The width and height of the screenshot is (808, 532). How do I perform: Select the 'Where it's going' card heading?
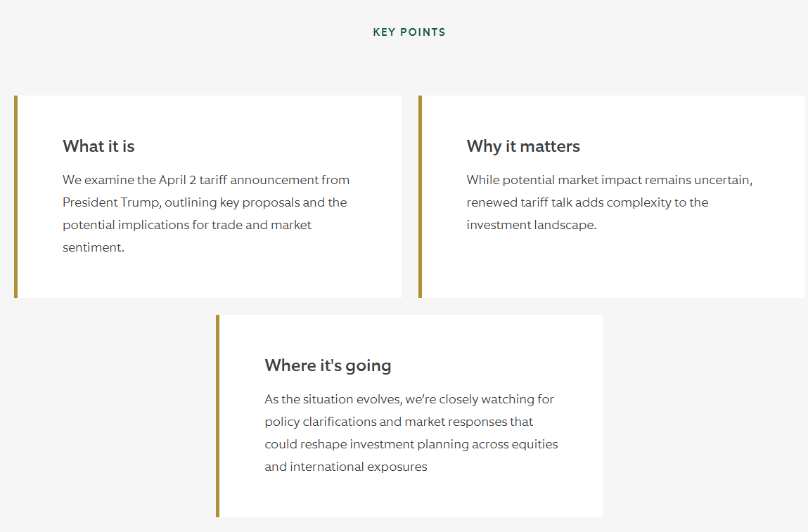[328, 365]
